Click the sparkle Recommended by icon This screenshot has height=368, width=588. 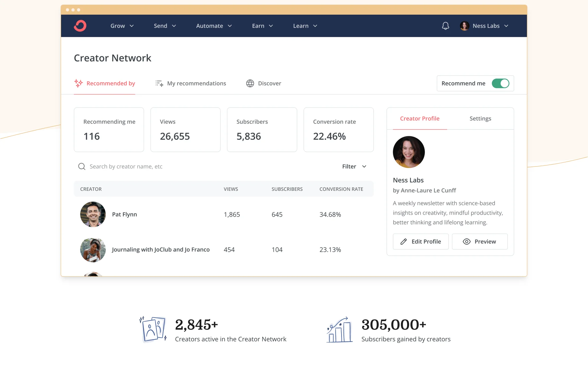coord(78,83)
